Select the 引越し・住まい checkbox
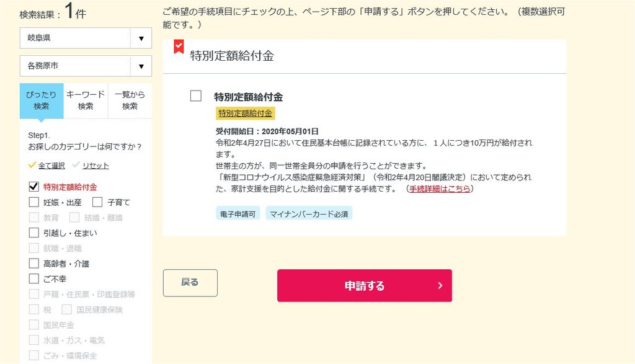This screenshot has width=635, height=364. click(x=34, y=233)
